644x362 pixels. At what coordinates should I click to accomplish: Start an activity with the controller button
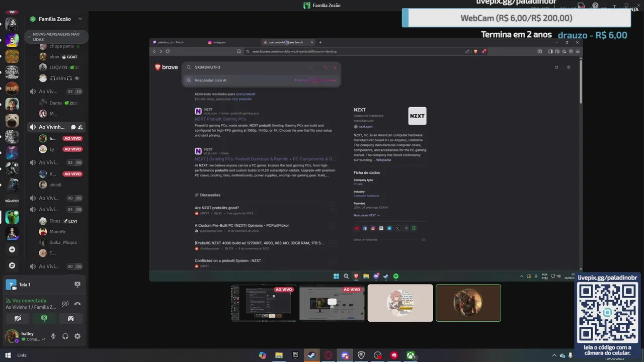click(x=71, y=318)
